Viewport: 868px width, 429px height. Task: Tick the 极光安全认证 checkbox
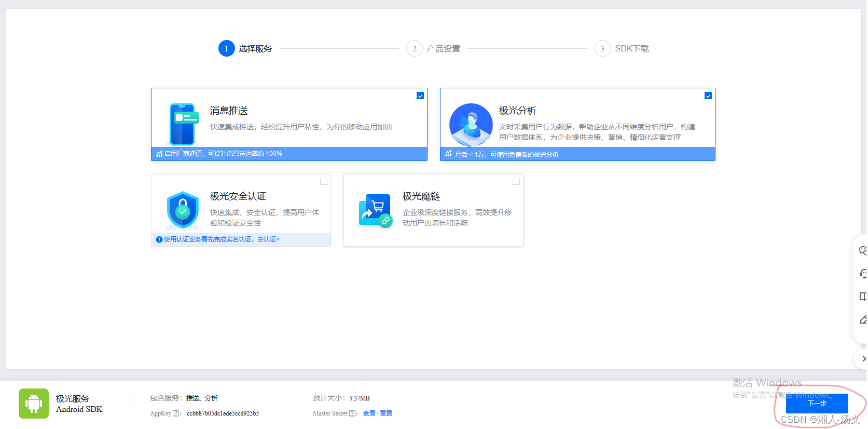(324, 181)
